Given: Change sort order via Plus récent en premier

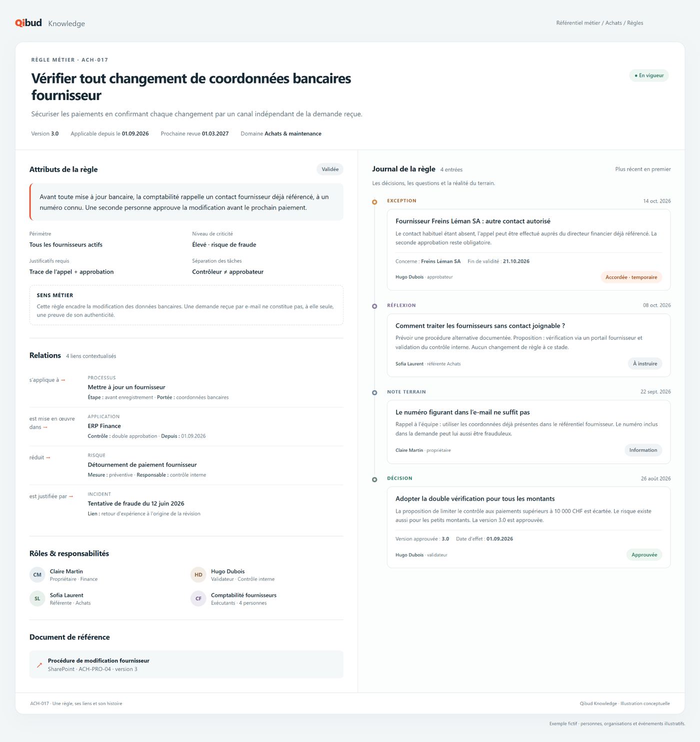Looking at the screenshot, I should (x=643, y=169).
